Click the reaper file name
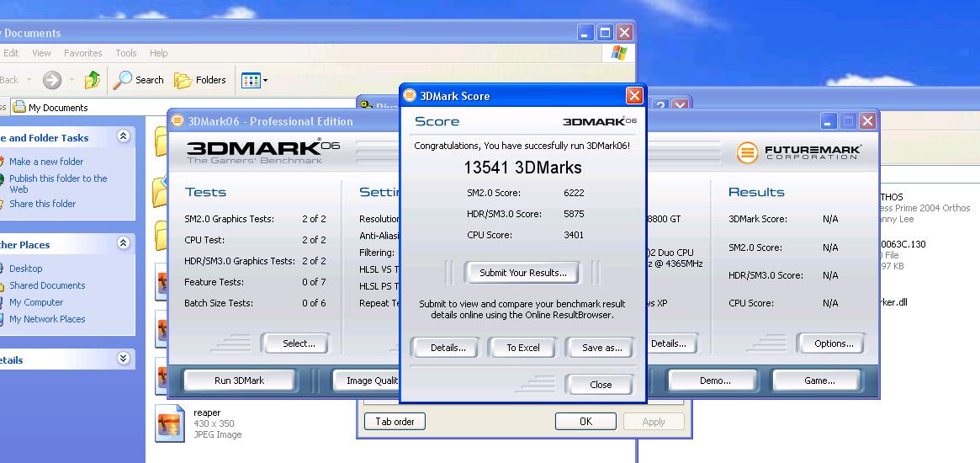The width and height of the screenshot is (980, 463). pyautogui.click(x=207, y=412)
